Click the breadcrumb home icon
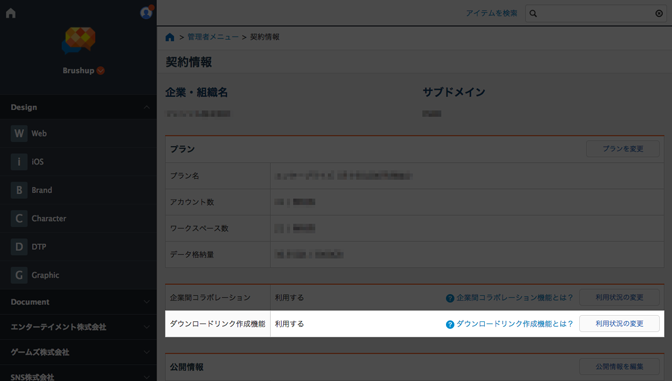This screenshot has height=381, width=672. (170, 37)
